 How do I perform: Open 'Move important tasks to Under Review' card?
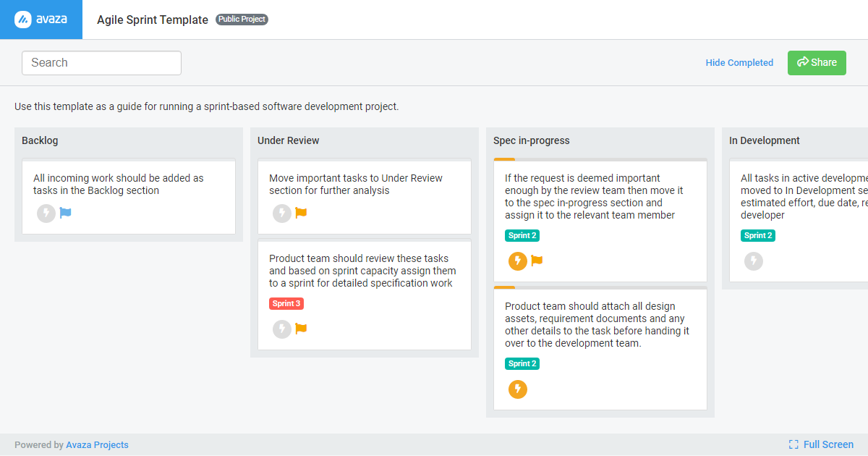pos(356,184)
